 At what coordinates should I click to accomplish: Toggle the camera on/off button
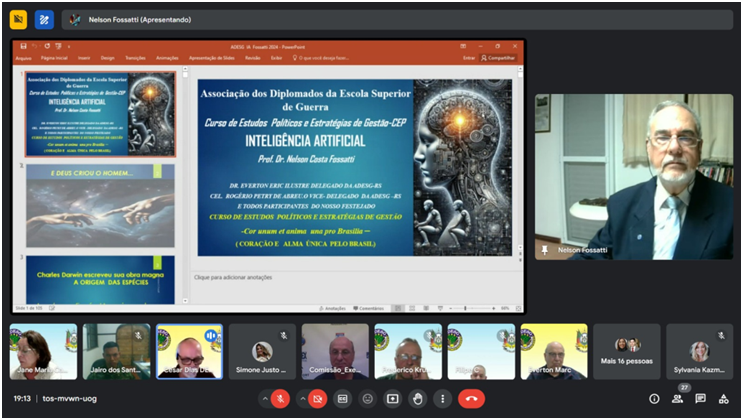coord(318,399)
